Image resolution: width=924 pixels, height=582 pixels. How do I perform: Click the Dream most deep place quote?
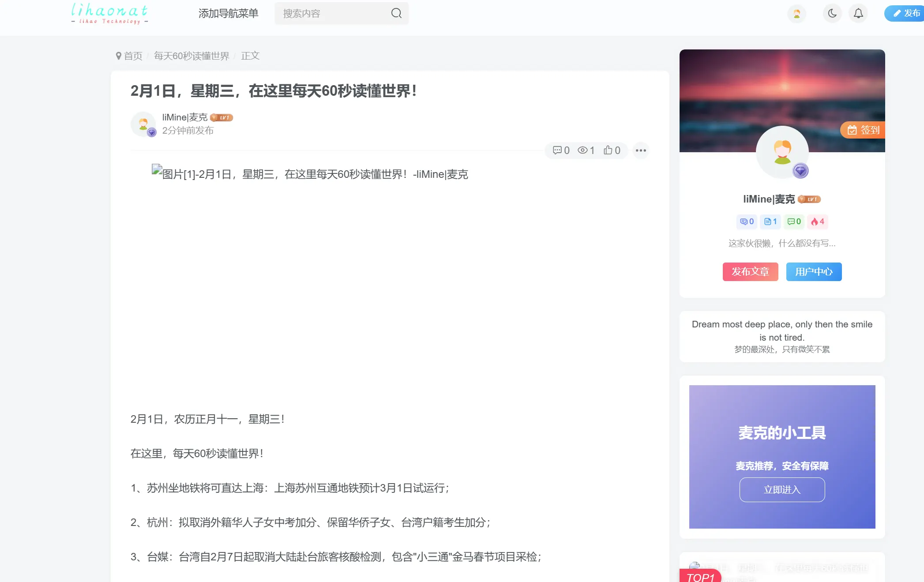pyautogui.click(x=782, y=331)
